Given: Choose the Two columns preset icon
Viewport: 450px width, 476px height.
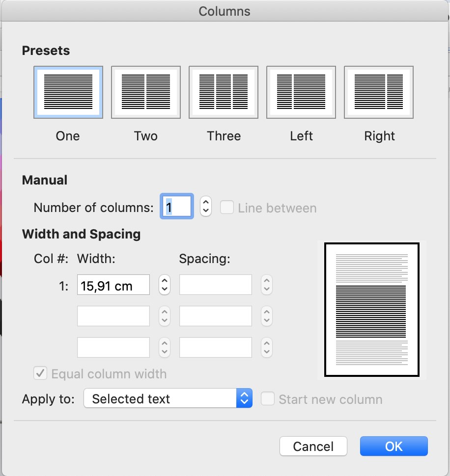Looking at the screenshot, I should click(146, 92).
